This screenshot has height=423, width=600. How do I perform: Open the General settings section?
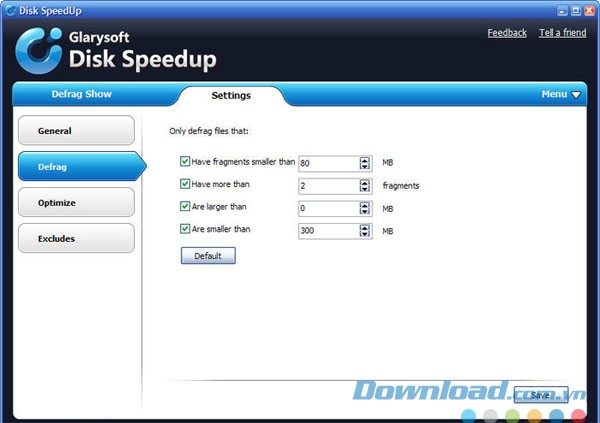click(x=77, y=131)
